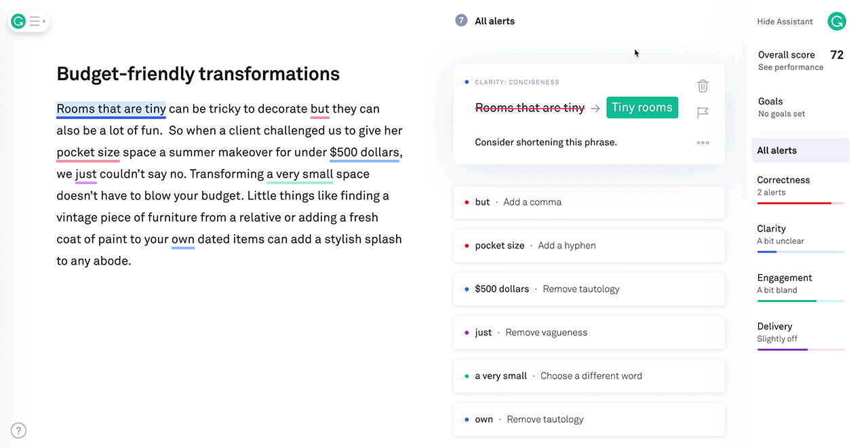The image size is (868, 448).
Task: Open the 'pocket size · Add a hyphen' alert
Action: [x=589, y=245]
